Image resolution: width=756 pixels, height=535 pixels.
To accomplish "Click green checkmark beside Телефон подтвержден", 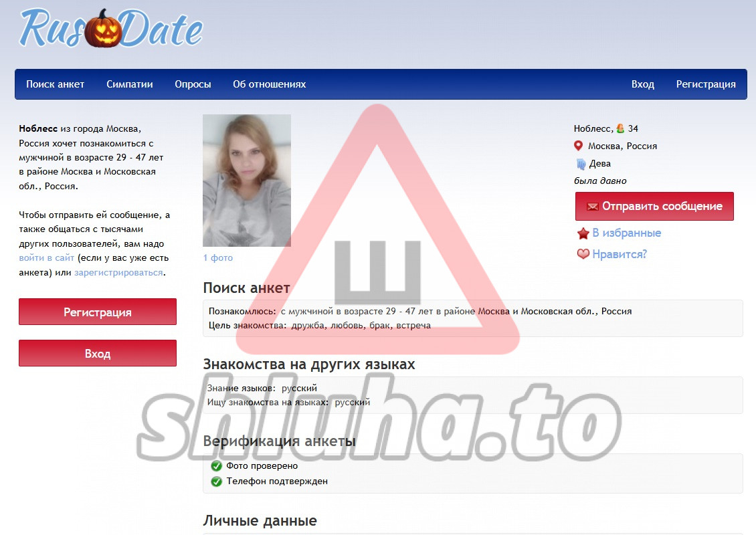I will pos(216,481).
